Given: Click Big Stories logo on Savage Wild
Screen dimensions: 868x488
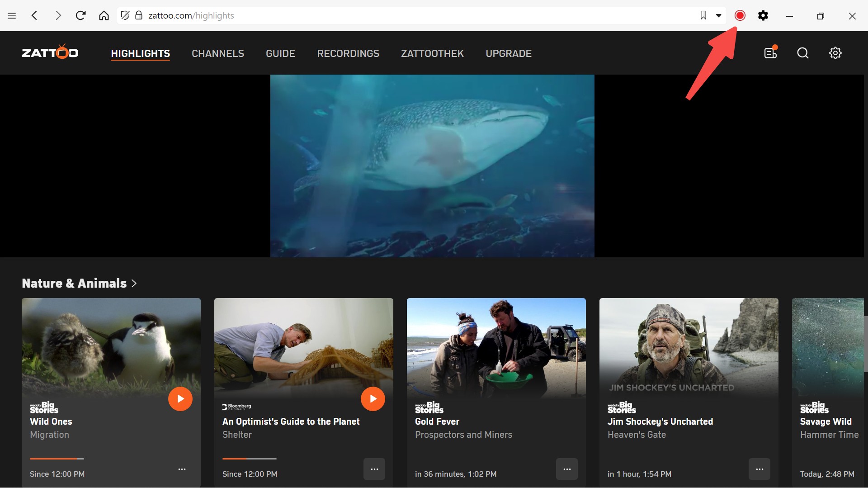Looking at the screenshot, I should 814,407.
